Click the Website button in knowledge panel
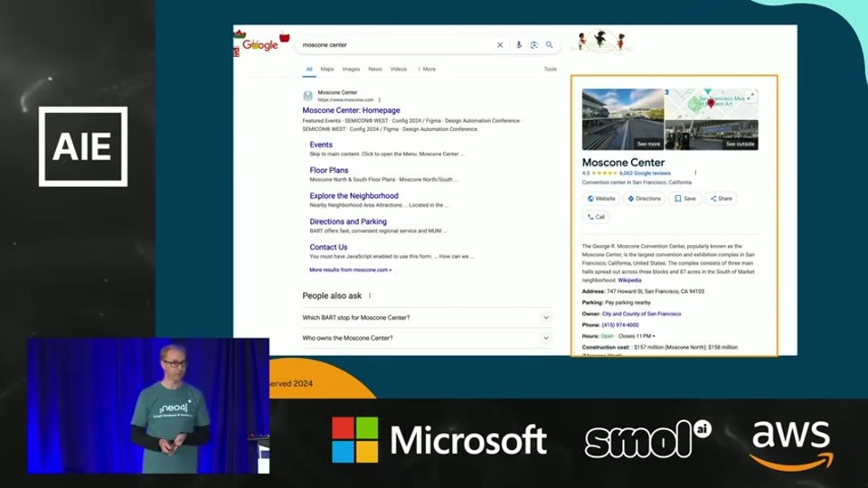The width and height of the screenshot is (868, 488). (x=601, y=199)
